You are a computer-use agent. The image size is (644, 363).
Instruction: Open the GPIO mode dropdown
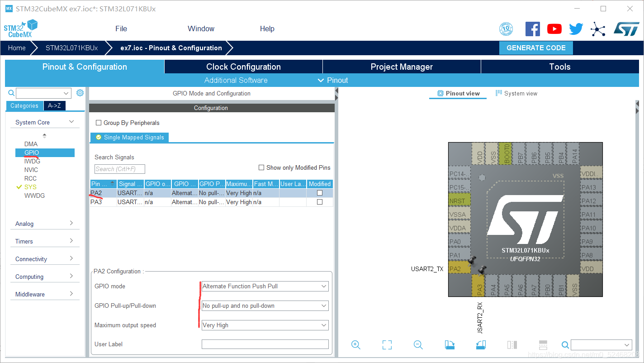265,286
